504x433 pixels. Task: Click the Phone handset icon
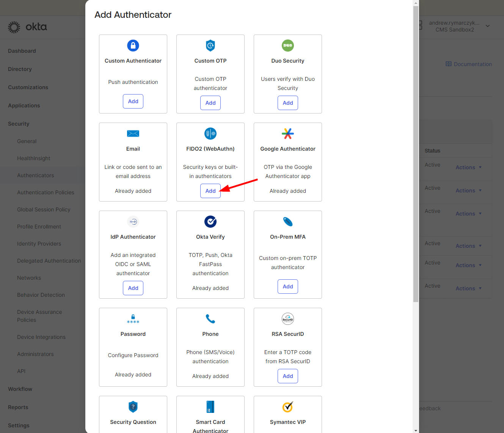[x=210, y=319]
